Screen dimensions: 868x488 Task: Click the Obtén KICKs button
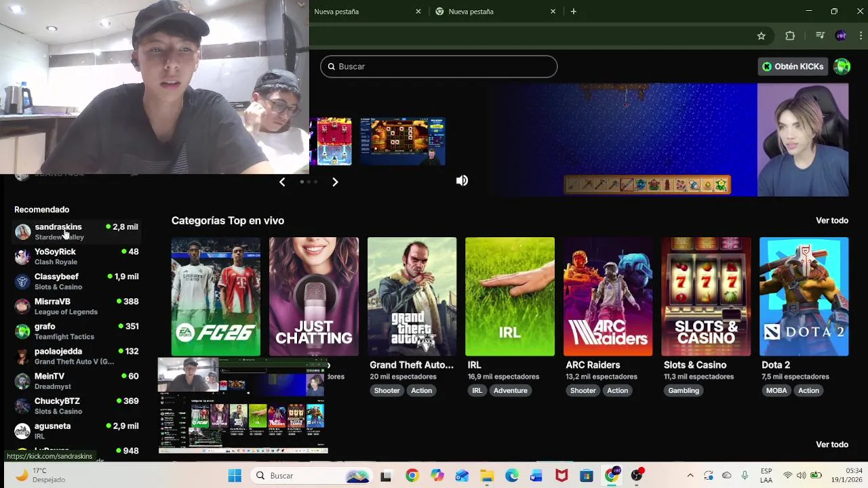[x=793, y=66]
